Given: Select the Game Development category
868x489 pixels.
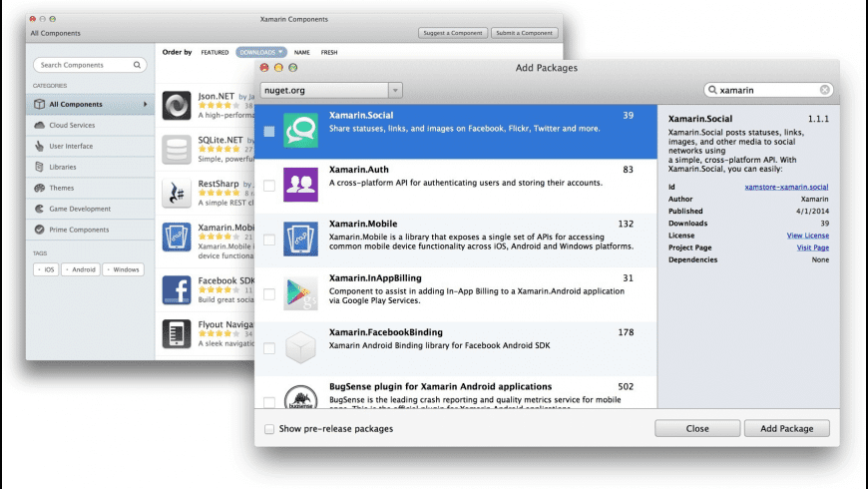Looking at the screenshot, I should point(90,209).
